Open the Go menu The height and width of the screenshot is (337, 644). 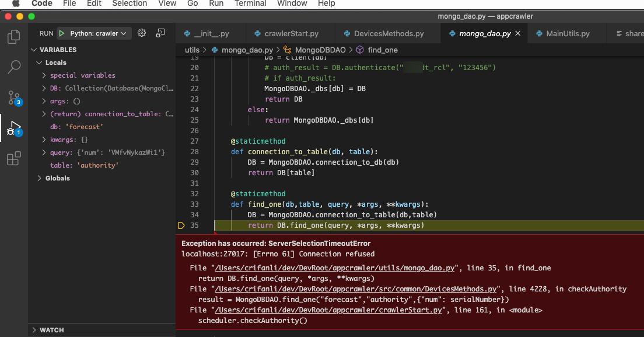pyautogui.click(x=192, y=4)
